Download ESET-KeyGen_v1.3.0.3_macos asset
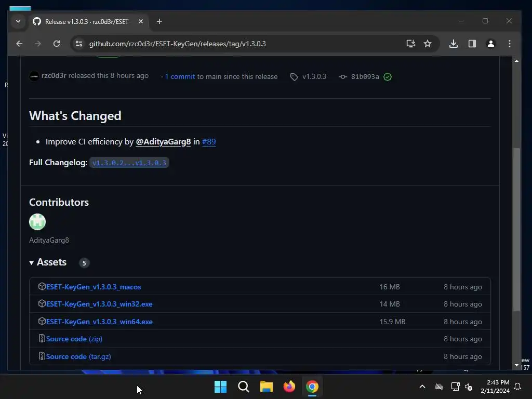 pyautogui.click(x=94, y=287)
